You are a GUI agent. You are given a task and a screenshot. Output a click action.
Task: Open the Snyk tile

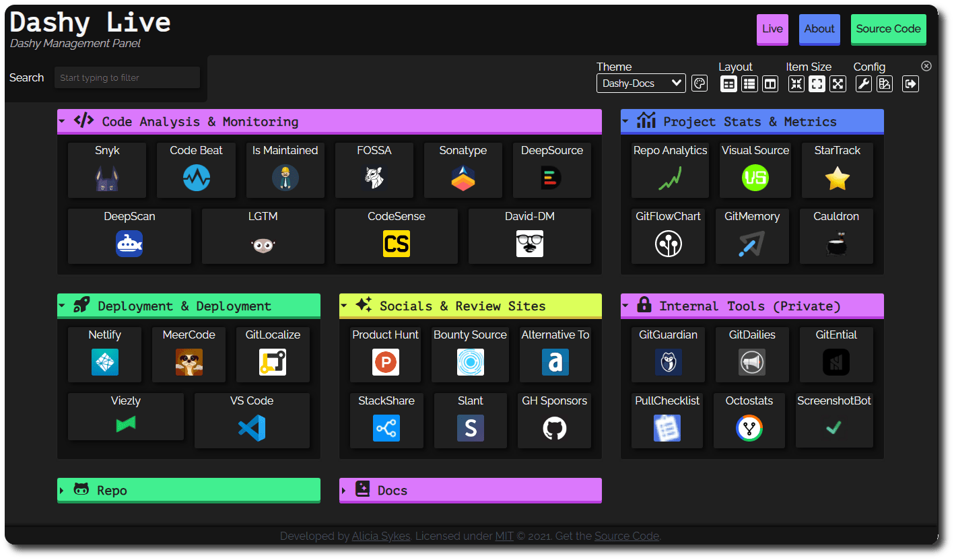pos(107,170)
